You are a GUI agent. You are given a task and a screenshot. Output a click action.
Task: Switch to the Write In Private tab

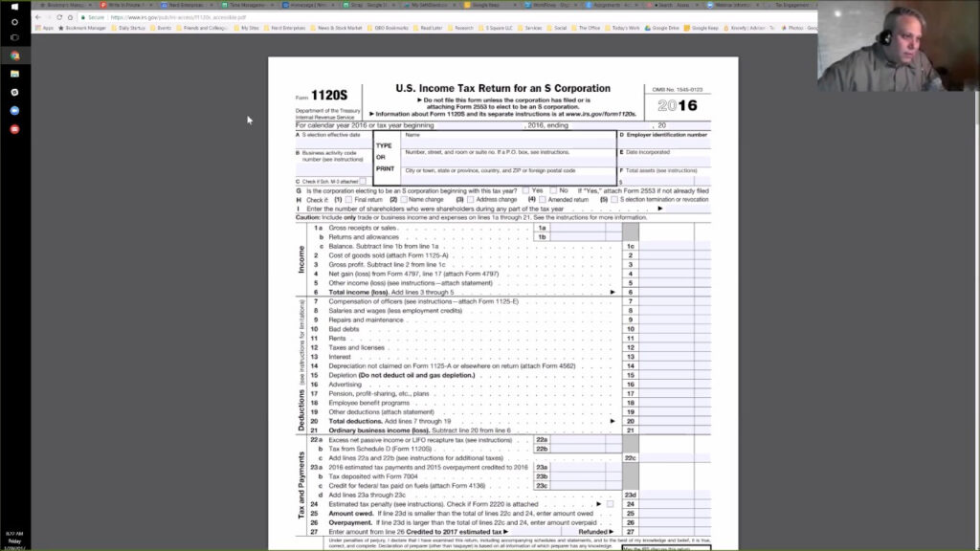click(125, 5)
